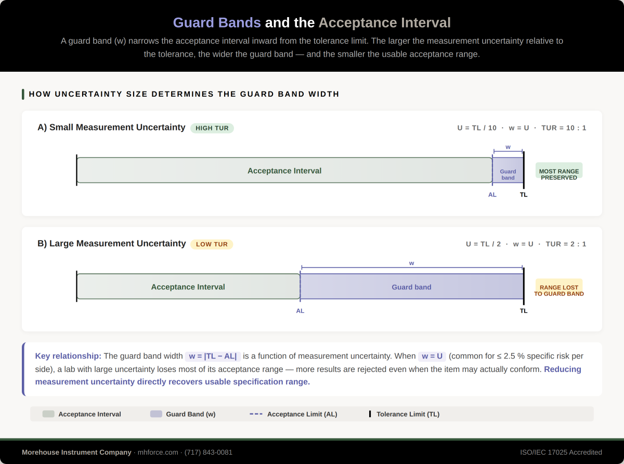Click the 'Guard Bands' title text

coord(216,23)
